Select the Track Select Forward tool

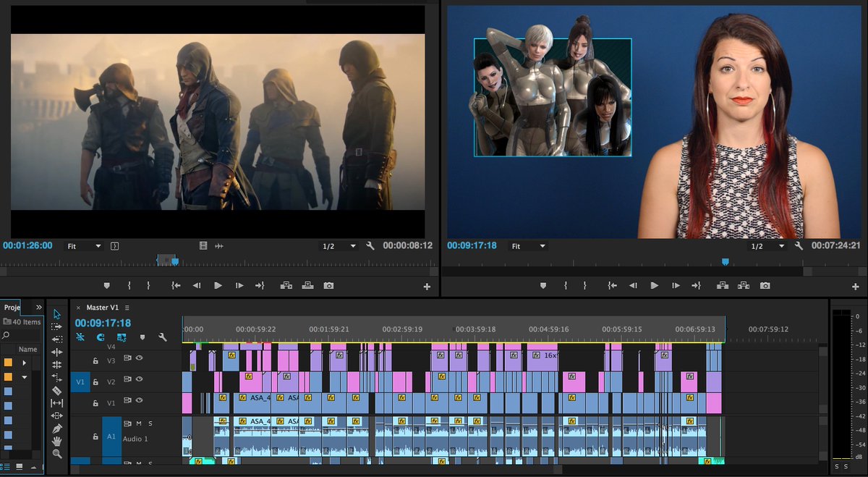click(57, 326)
